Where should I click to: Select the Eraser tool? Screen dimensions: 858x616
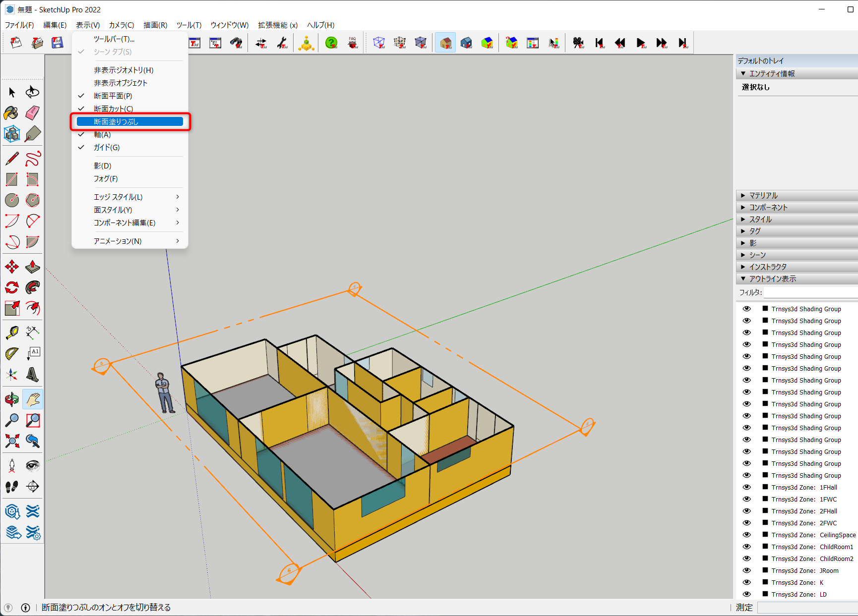pyautogui.click(x=33, y=112)
